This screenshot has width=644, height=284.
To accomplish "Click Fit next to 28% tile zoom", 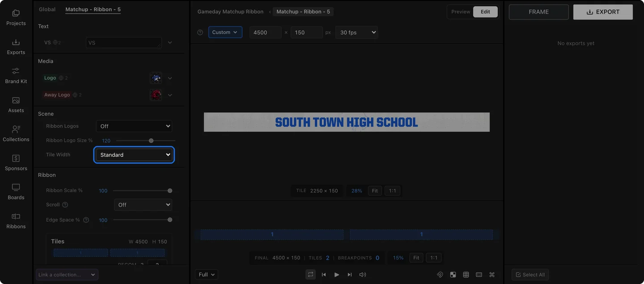I will pyautogui.click(x=375, y=191).
